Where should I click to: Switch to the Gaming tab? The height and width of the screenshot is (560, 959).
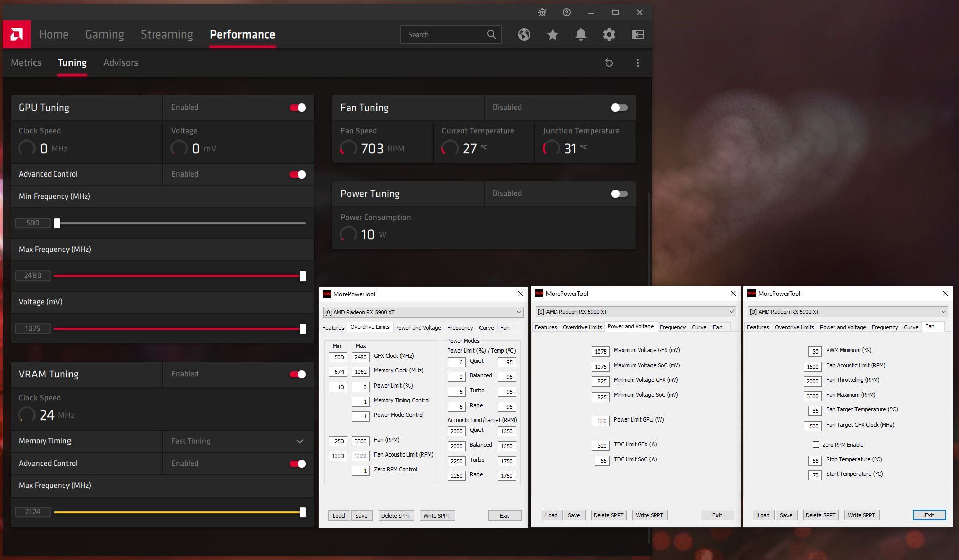click(x=105, y=34)
